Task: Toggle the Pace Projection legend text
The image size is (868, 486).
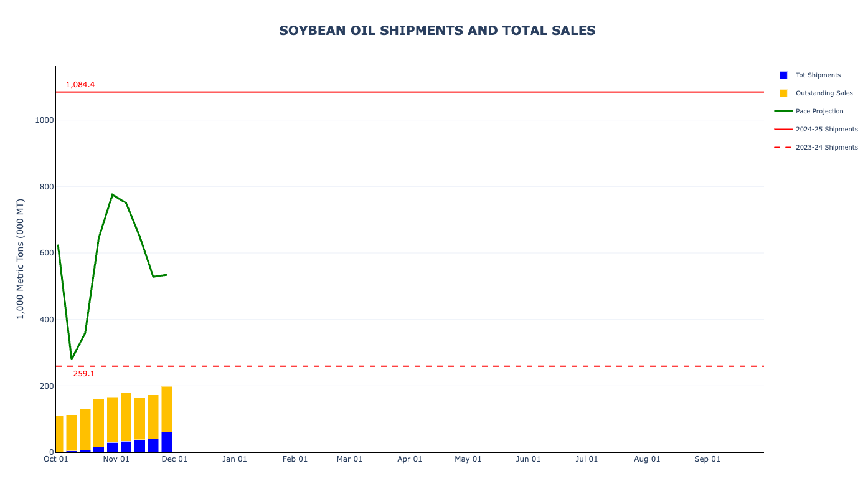Action: point(819,111)
